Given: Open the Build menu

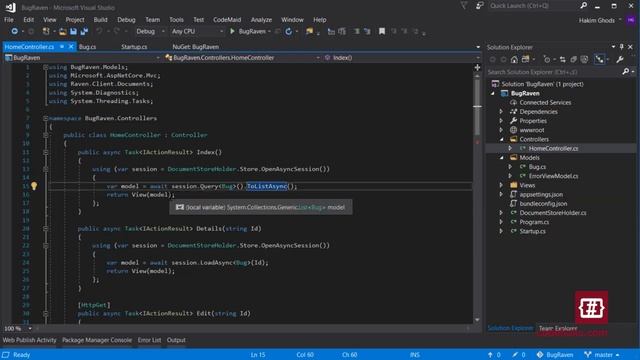Looking at the screenshot, I should tap(100, 20).
